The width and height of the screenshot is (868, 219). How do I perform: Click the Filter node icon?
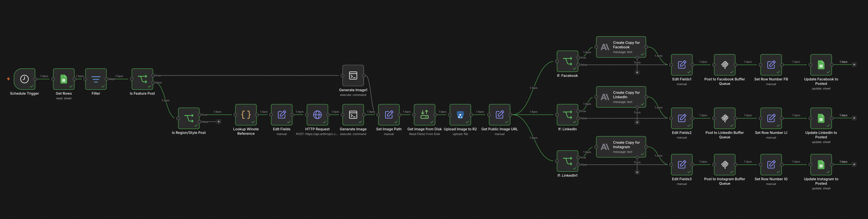tap(96, 79)
